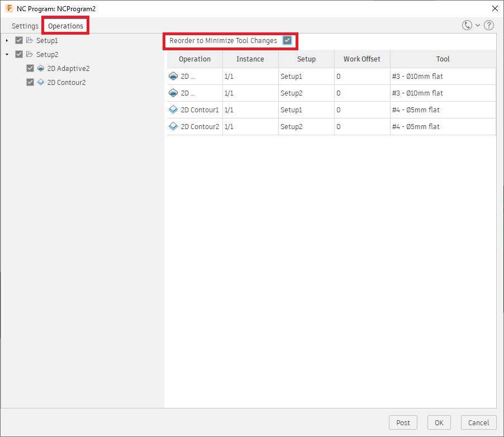Image resolution: width=504 pixels, height=437 pixels.
Task: Click the Work Offset column header
Action: [x=362, y=59]
